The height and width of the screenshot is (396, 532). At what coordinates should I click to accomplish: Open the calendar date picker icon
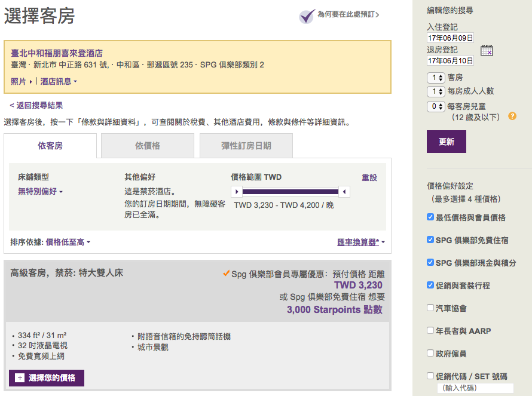tap(487, 50)
